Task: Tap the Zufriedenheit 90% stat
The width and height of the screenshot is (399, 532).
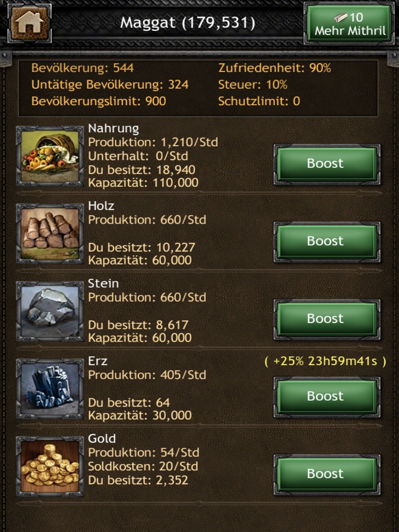Action: click(x=274, y=68)
